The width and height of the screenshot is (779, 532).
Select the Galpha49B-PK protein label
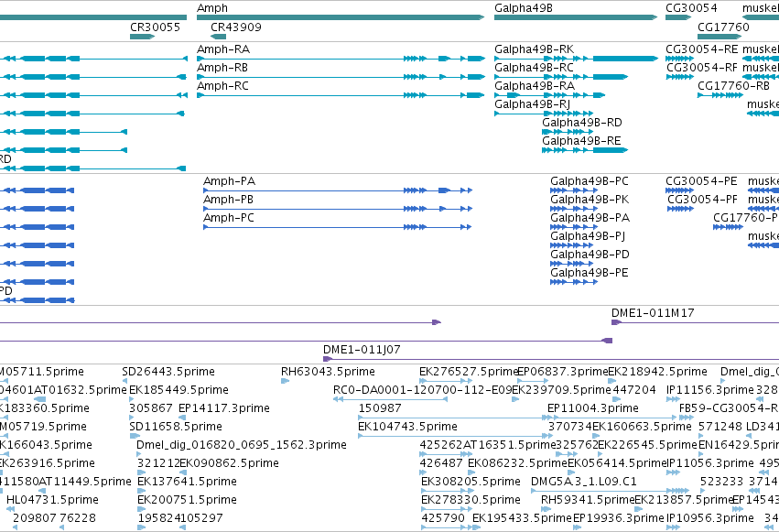click(590, 200)
